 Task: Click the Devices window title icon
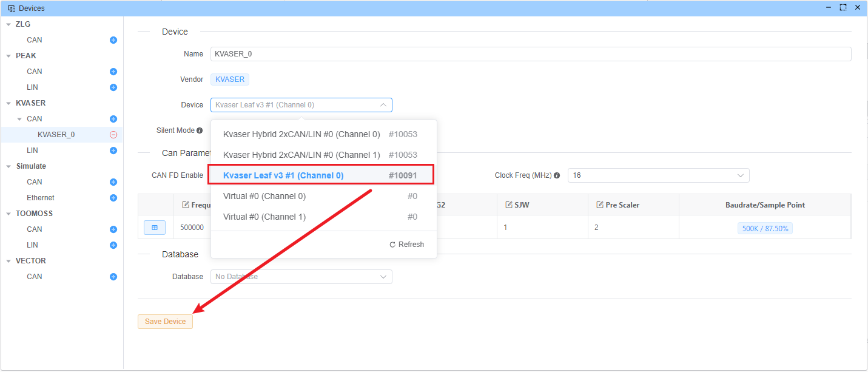pyautogui.click(x=11, y=8)
